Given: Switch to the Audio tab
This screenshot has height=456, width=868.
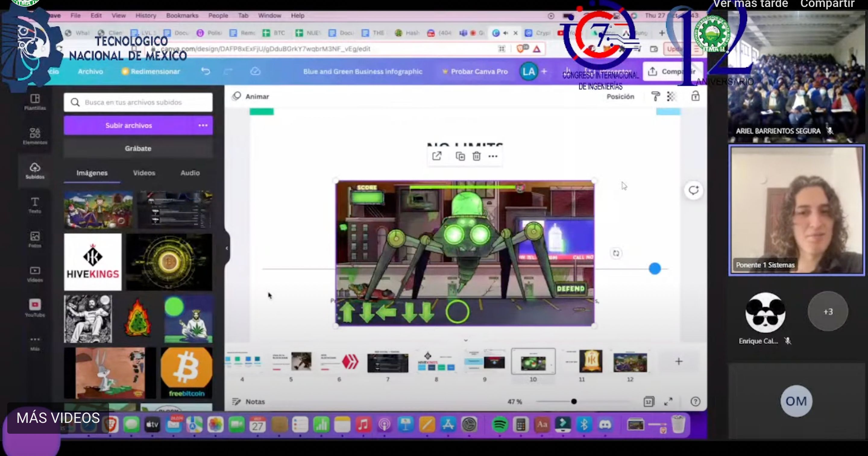Looking at the screenshot, I should point(190,173).
